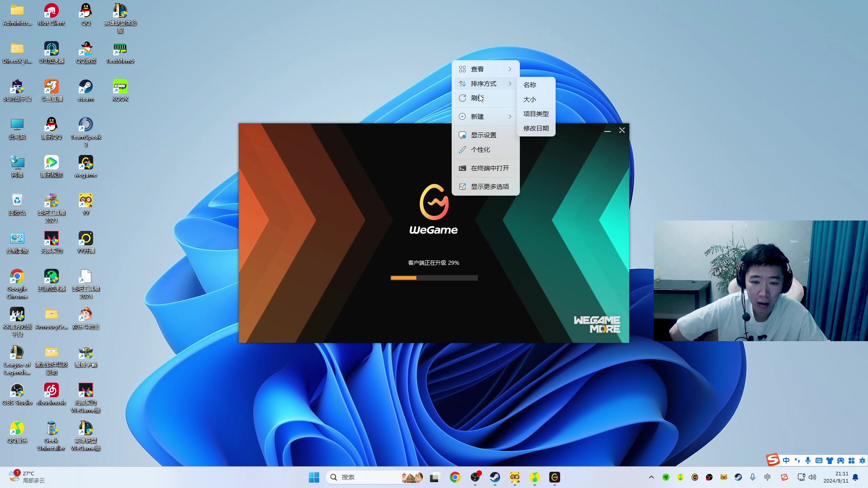
Task: Choose 显示更多选项 in the context menu
Action: [x=486, y=187]
